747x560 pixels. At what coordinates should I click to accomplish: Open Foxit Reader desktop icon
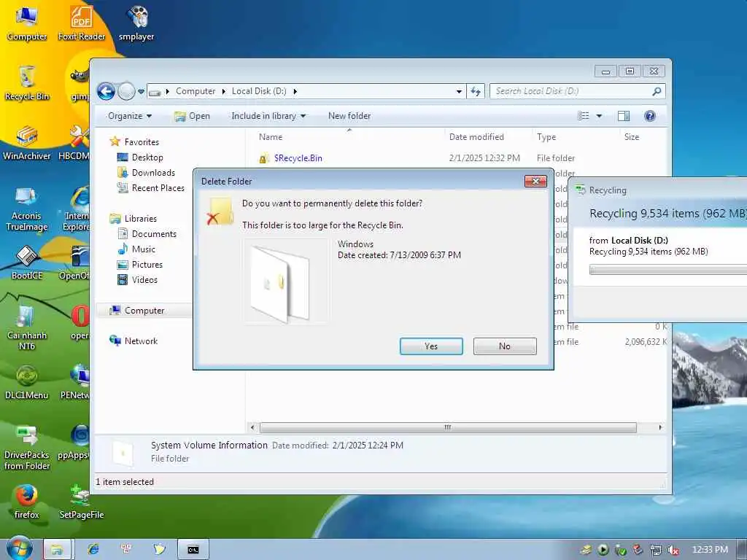[82, 24]
